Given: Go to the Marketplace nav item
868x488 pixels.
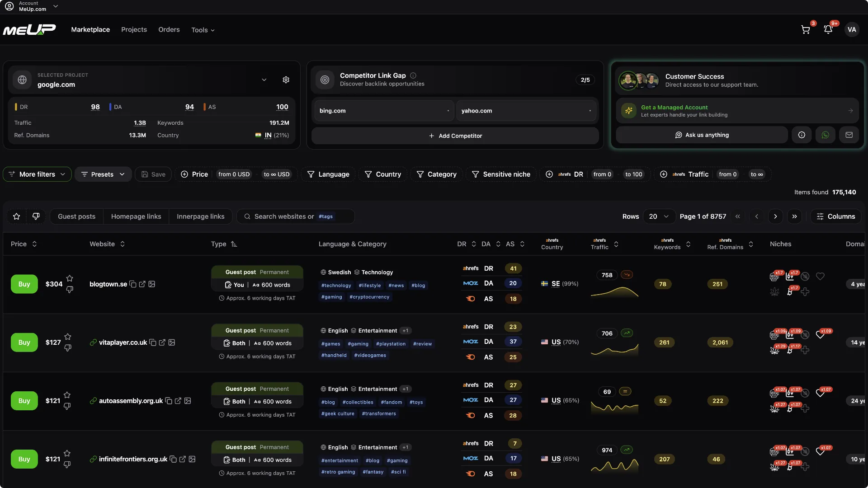Looking at the screenshot, I should pos(90,30).
